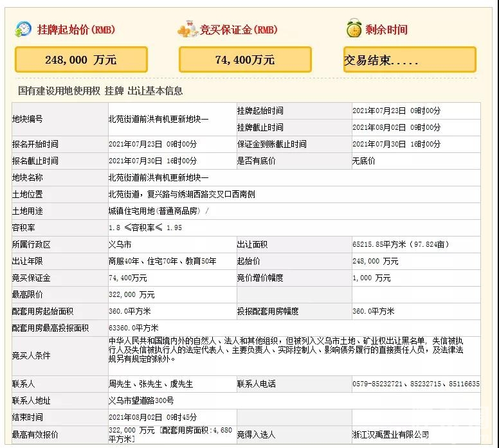Click the 地块编号 value 北苑街道前洪有机更新地块一
The image size is (499, 448).
click(x=158, y=119)
